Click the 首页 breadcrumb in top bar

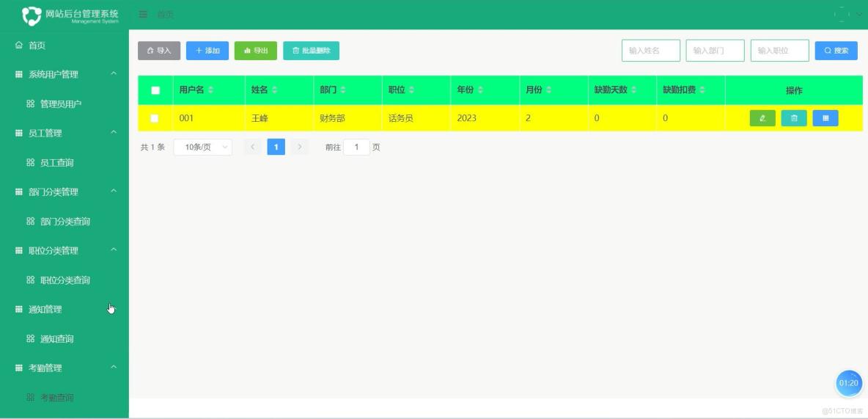(165, 15)
